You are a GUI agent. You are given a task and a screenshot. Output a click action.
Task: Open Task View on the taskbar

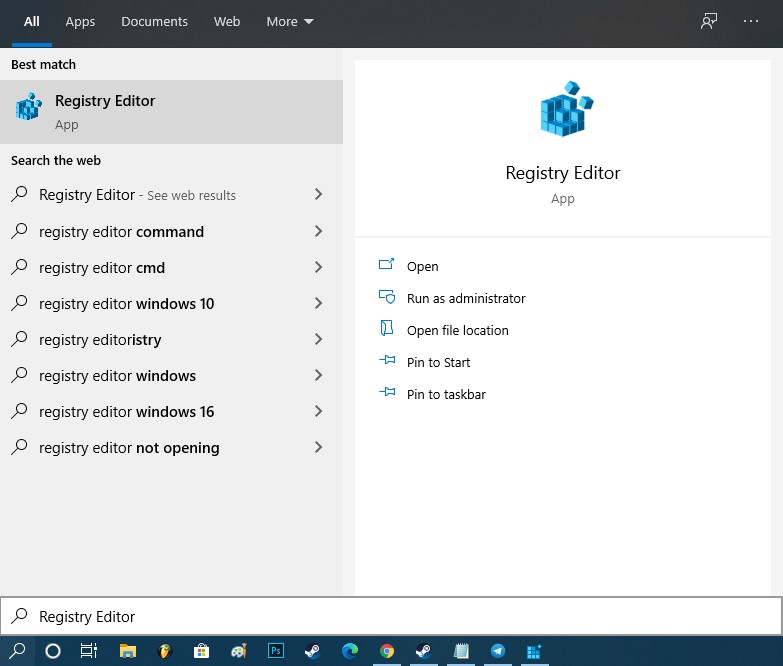point(89,651)
